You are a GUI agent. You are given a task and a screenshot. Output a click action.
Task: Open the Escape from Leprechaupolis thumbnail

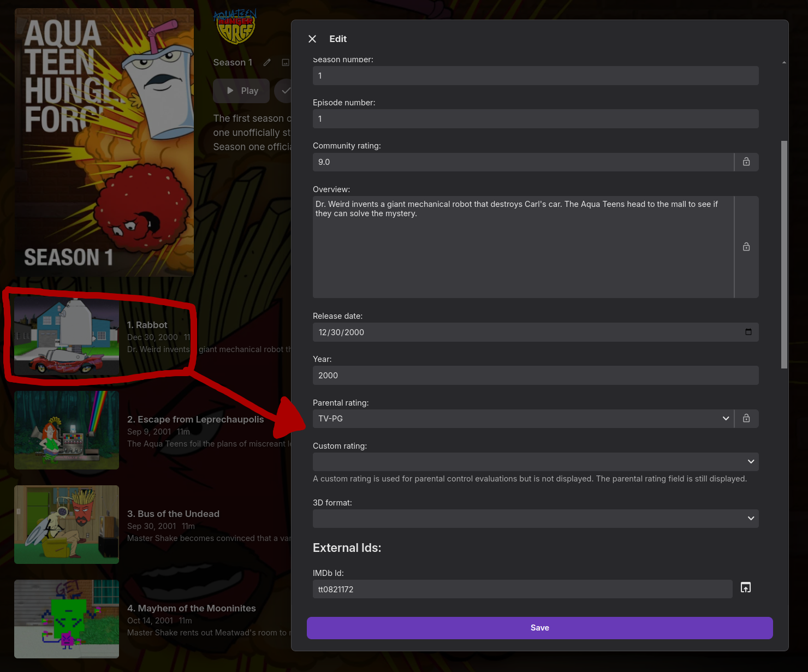point(67,430)
